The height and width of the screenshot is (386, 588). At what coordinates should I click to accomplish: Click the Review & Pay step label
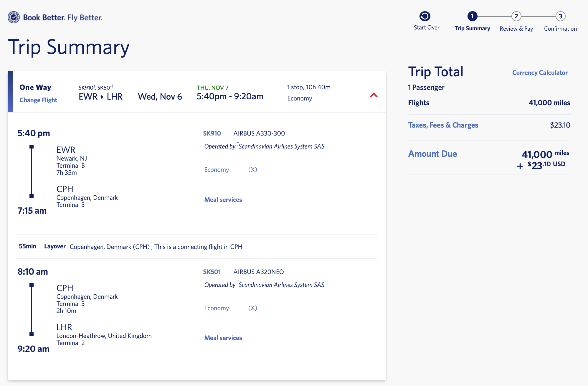tap(516, 29)
